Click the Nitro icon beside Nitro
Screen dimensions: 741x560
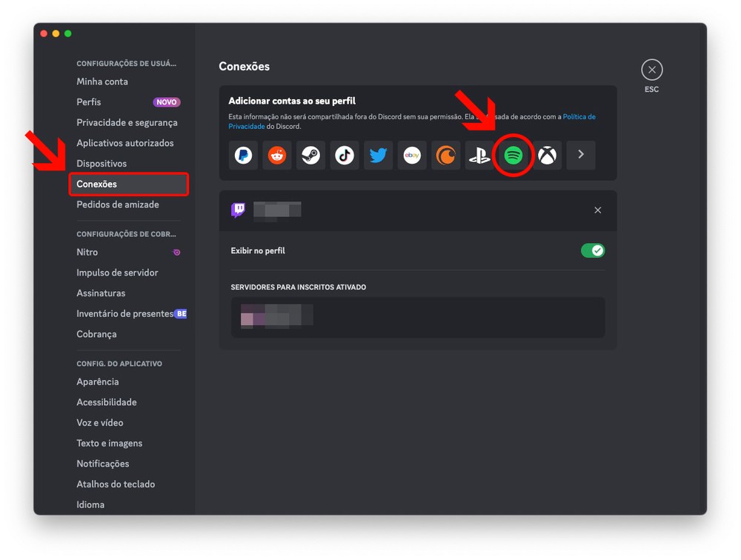177,253
